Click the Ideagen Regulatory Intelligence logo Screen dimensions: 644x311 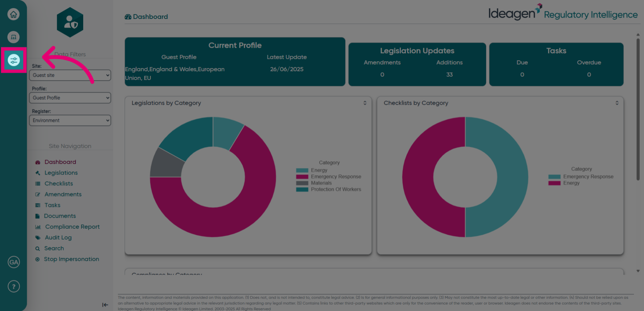(x=563, y=12)
